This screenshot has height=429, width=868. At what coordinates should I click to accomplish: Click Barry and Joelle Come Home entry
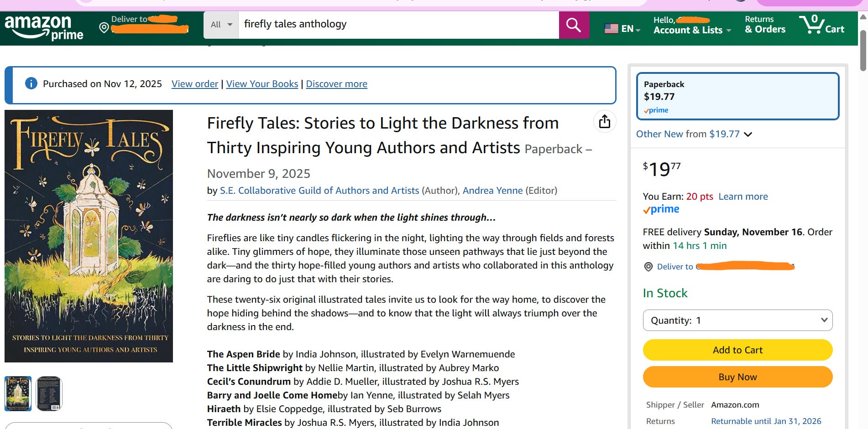click(358, 395)
